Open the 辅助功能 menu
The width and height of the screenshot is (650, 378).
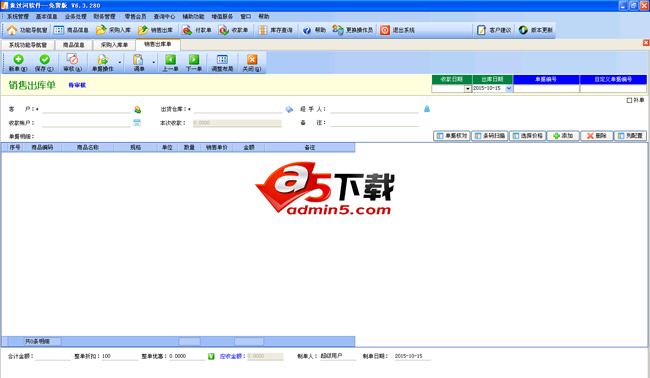(x=193, y=17)
